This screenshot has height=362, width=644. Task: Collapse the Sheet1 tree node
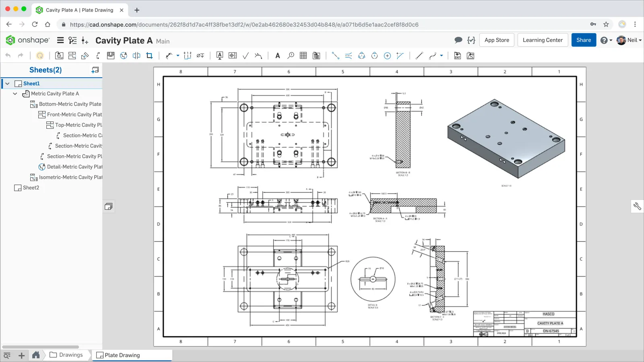[x=7, y=84]
